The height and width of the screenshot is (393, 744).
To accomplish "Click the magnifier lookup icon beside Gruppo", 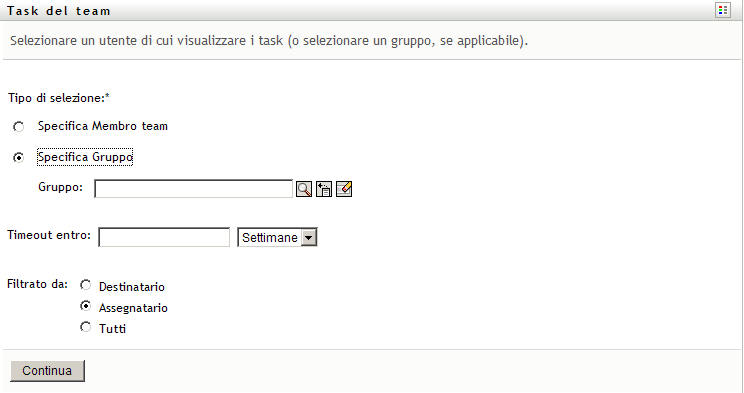I will 304,189.
